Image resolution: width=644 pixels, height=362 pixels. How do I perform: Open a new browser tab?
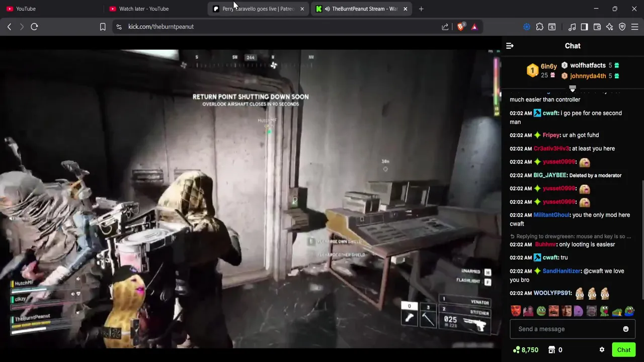click(x=421, y=9)
